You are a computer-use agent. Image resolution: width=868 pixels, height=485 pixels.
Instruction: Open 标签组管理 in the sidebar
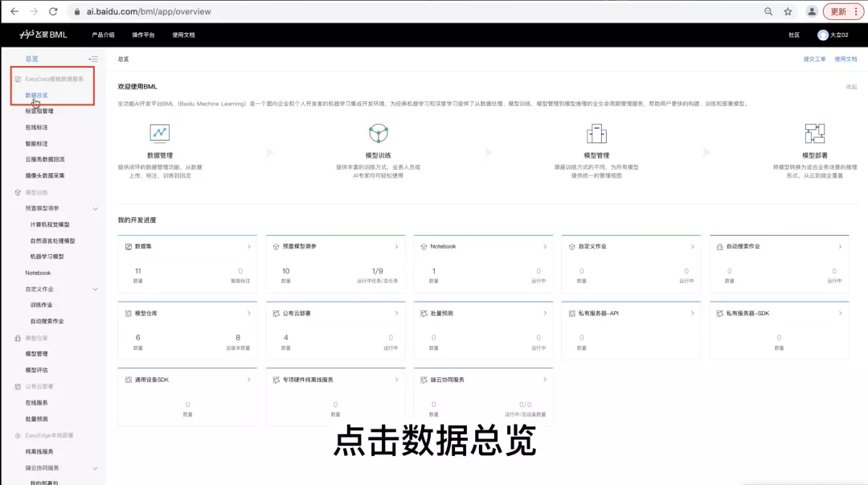pyautogui.click(x=39, y=111)
